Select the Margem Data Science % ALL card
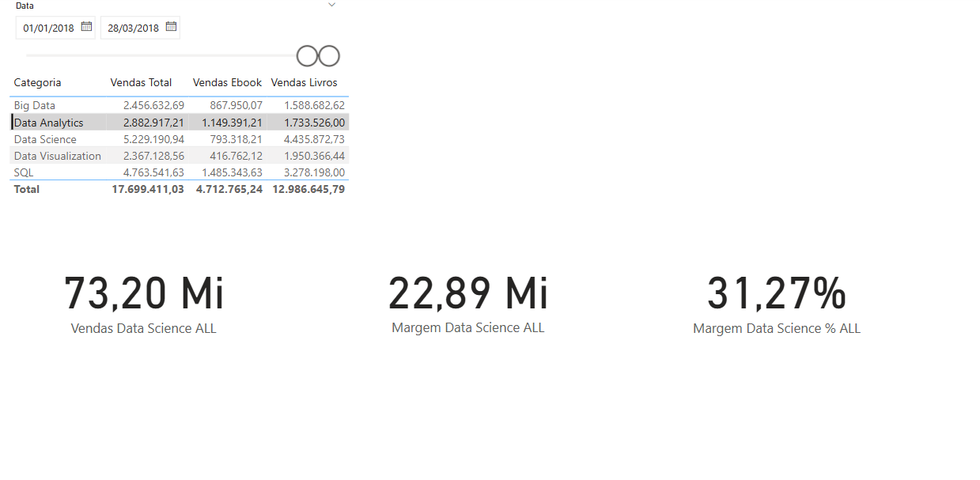 point(777,304)
